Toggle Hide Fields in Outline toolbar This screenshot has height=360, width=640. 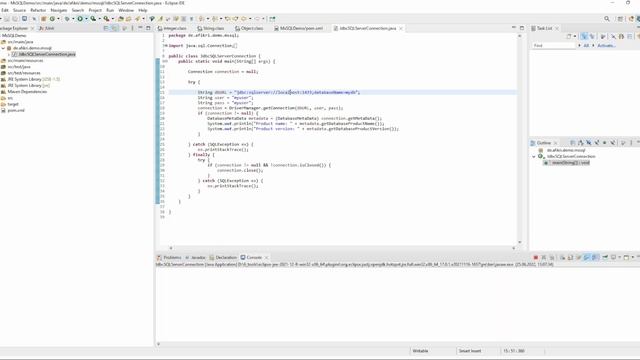coord(589,143)
